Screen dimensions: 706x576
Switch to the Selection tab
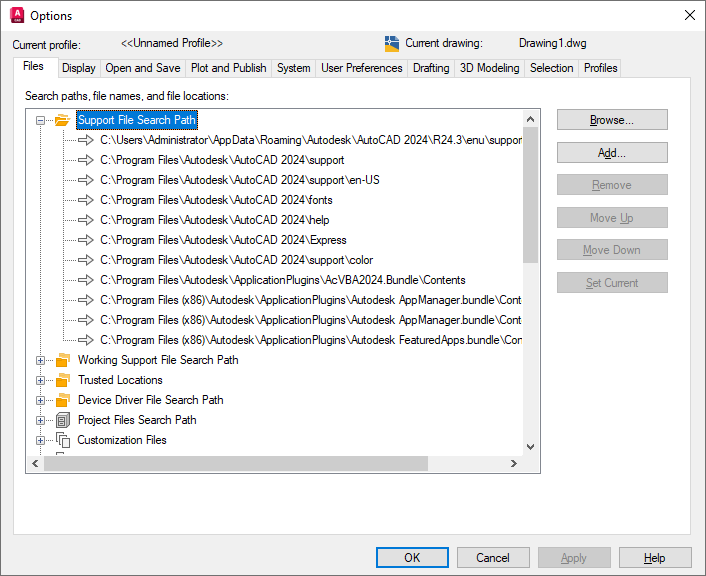pyautogui.click(x=552, y=68)
